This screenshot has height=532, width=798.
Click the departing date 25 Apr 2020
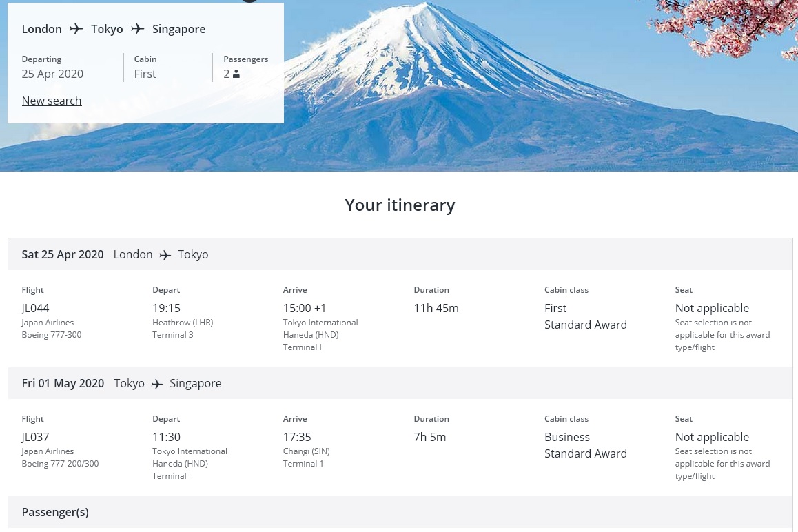(52, 74)
